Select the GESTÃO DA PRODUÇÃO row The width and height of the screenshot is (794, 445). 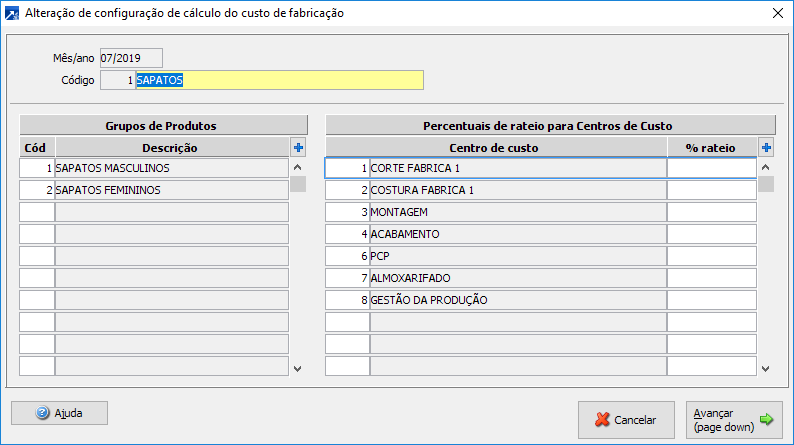(x=517, y=300)
